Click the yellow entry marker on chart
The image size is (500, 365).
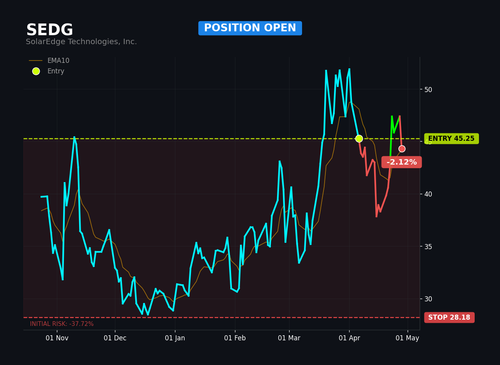coord(359,139)
